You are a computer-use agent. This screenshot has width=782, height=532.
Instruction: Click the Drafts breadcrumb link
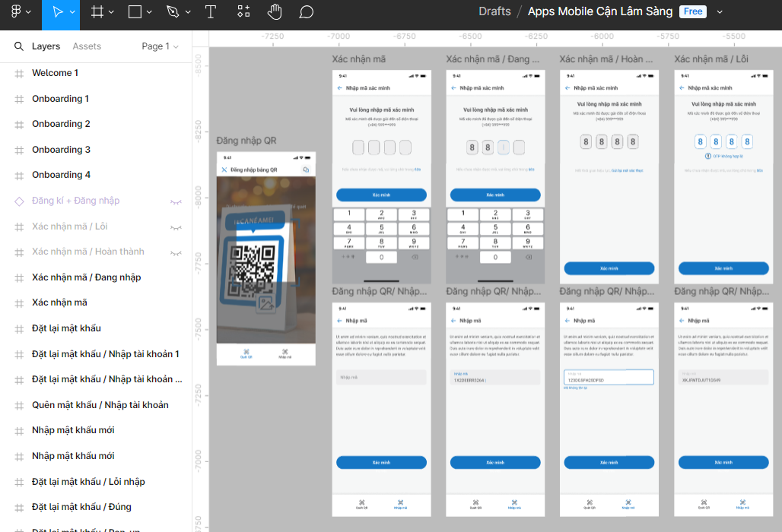pyautogui.click(x=494, y=11)
